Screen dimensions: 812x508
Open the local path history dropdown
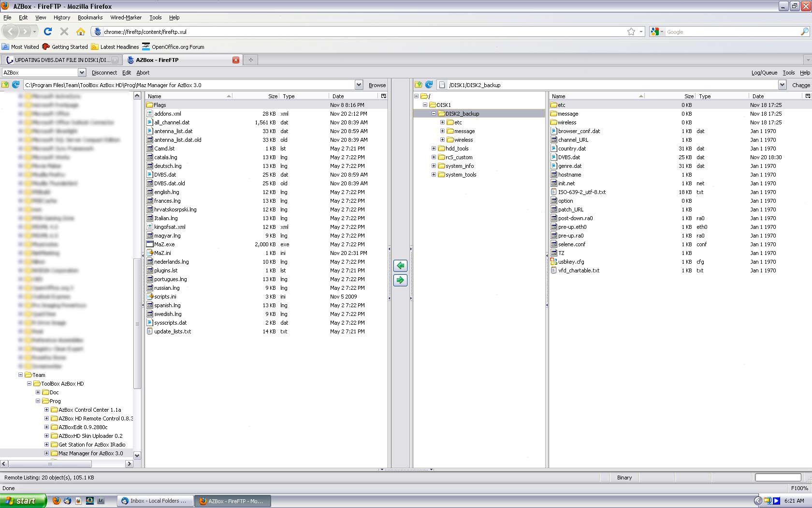(359, 85)
